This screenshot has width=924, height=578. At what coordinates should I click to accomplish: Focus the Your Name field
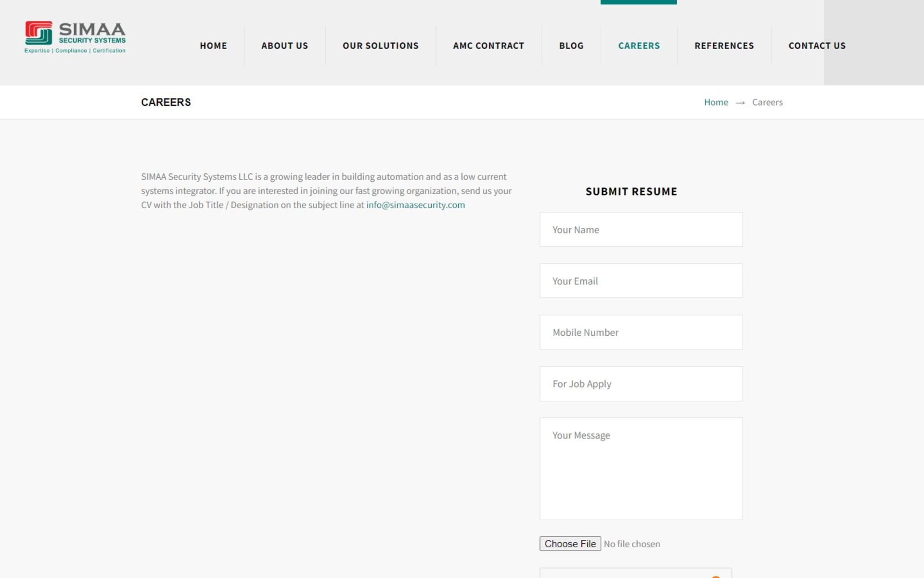[x=641, y=229]
